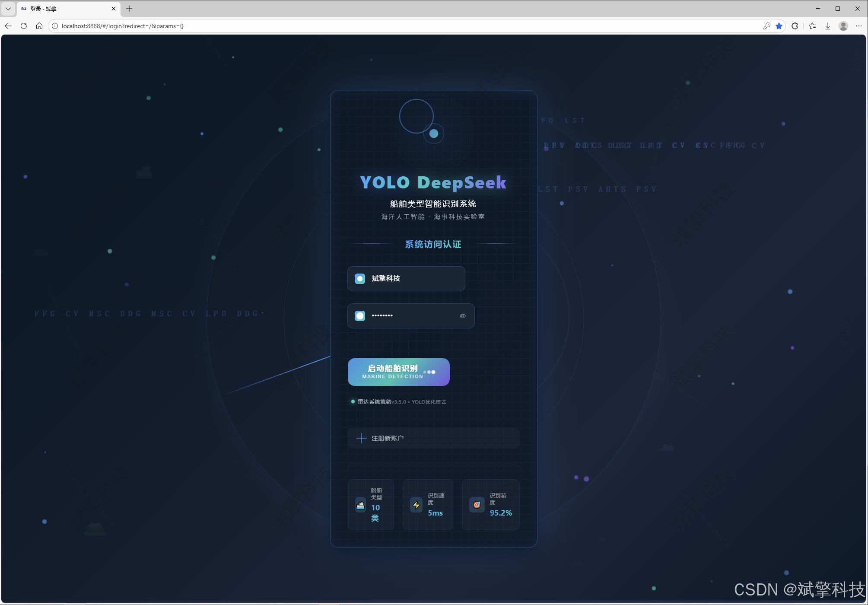Open a new browser tab
Viewport: 868px width, 605px height.
[x=129, y=9]
